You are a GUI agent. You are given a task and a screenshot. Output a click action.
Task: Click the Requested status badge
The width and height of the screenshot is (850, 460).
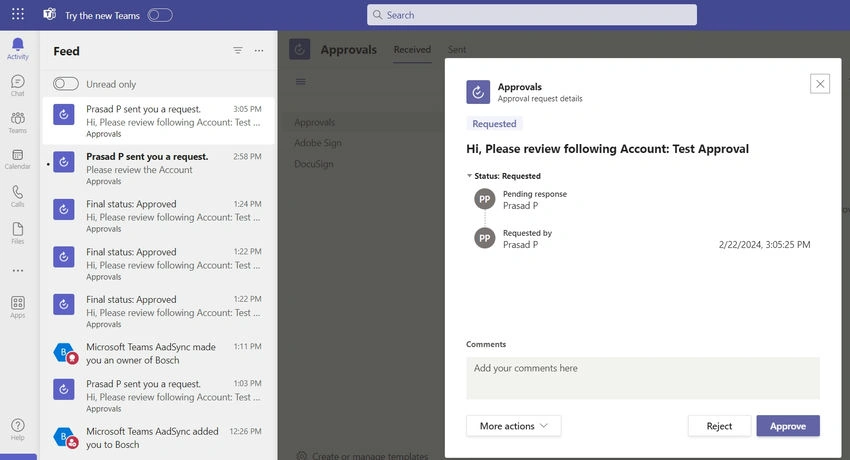pos(494,124)
